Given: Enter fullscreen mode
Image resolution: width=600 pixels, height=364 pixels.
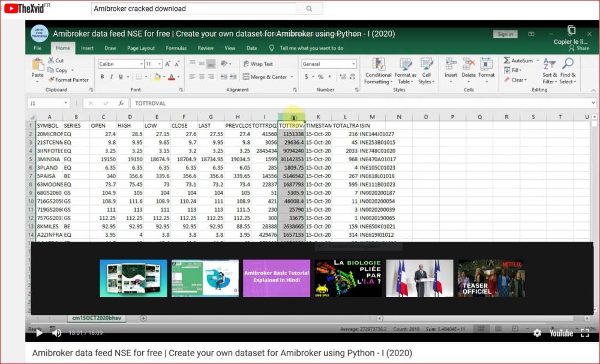Looking at the screenshot, I should point(585,333).
